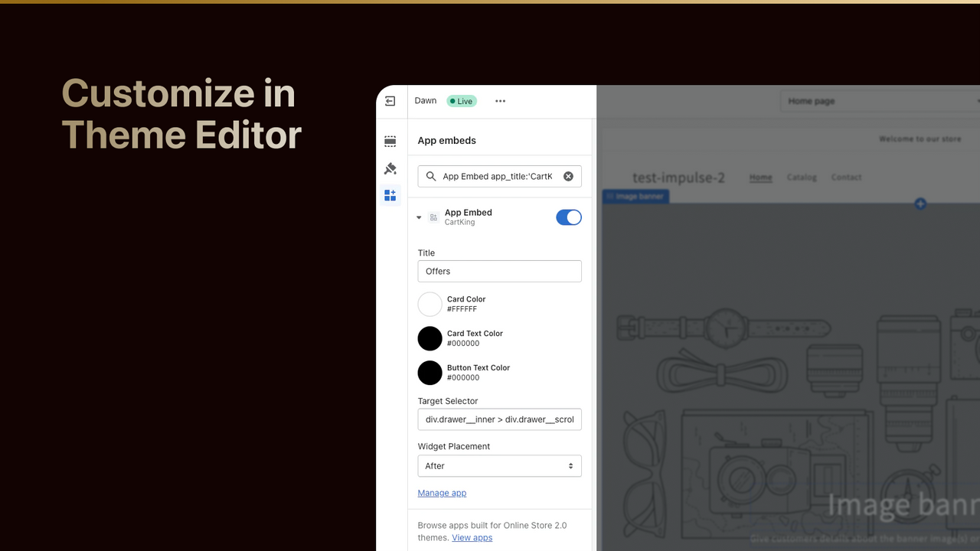Select the App embeds sidebar icon
Image resolution: width=980 pixels, height=551 pixels.
point(390,195)
